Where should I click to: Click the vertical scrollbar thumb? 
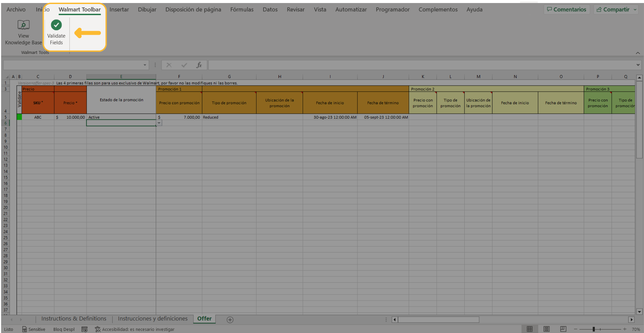tap(639, 120)
